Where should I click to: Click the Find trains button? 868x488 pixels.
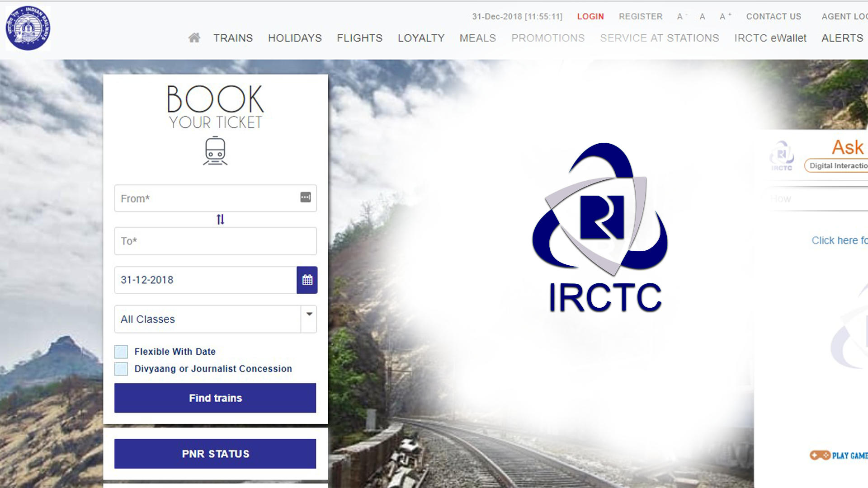215,398
